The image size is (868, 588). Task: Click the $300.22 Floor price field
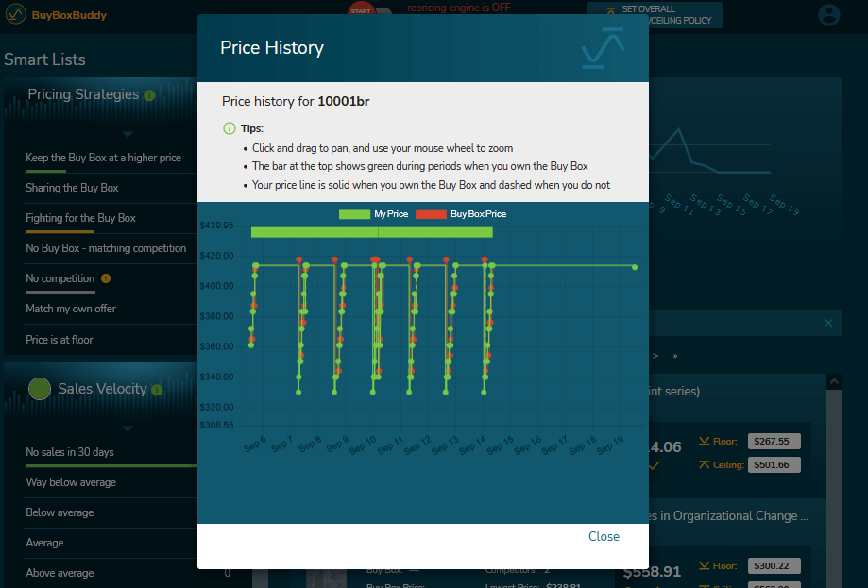(774, 566)
